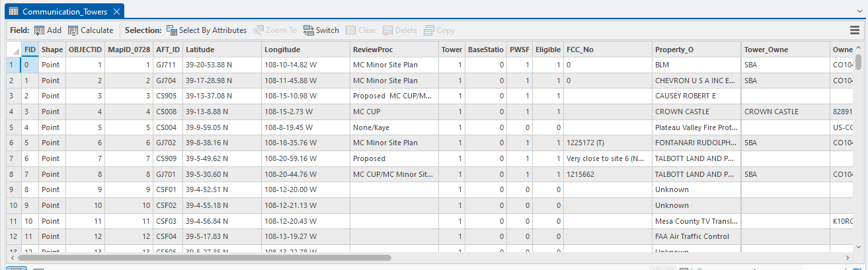Viewport: 868px width, 270px height.
Task: Click the horizontal scrollbar thumb
Action: [206, 258]
